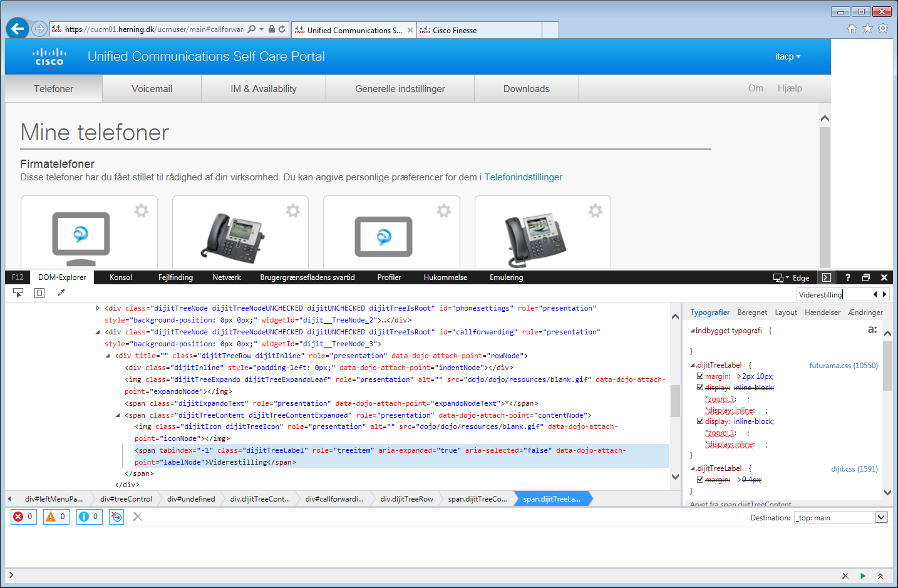Click the console warnings filter icon
Screen dimensions: 898x588
51,517
